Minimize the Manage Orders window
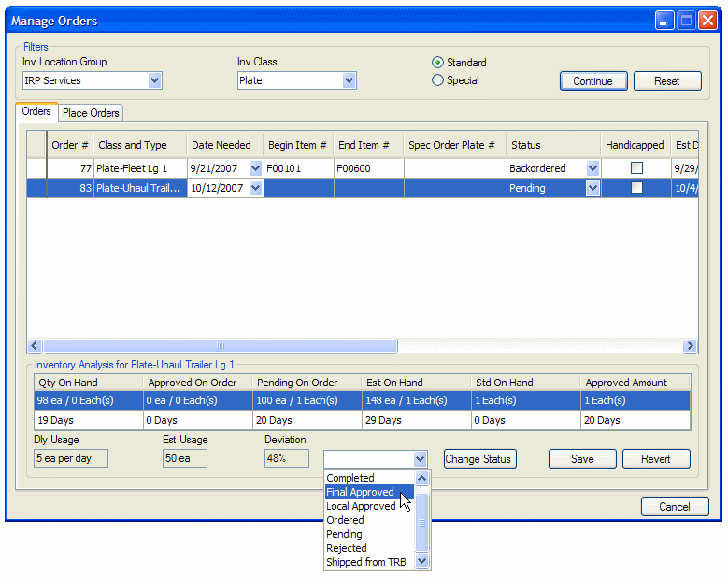 pyautogui.click(x=664, y=21)
